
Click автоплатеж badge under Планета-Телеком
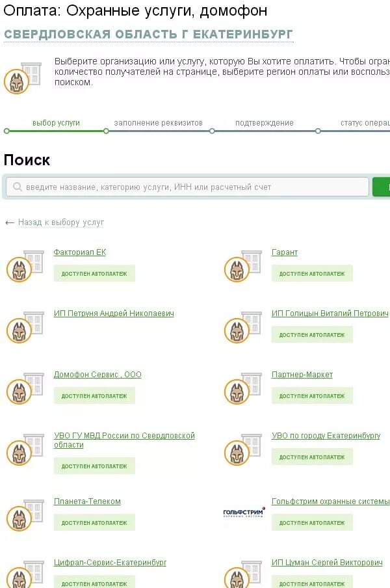tap(94, 523)
